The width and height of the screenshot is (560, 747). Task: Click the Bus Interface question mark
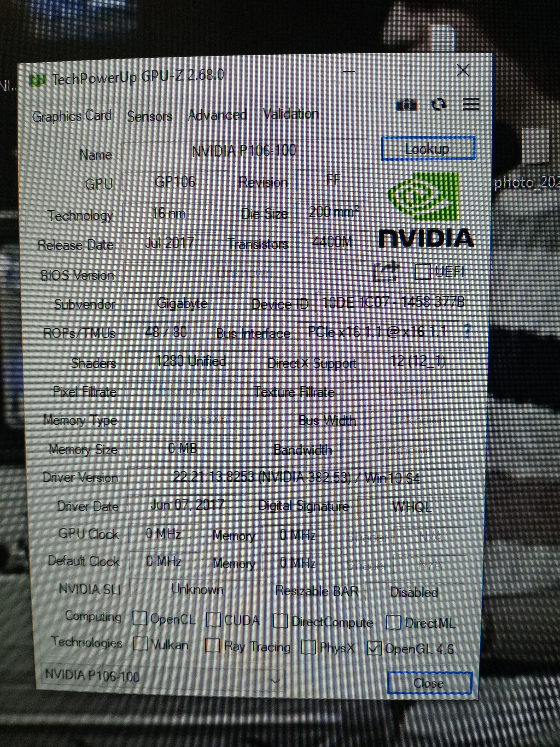[x=467, y=332]
